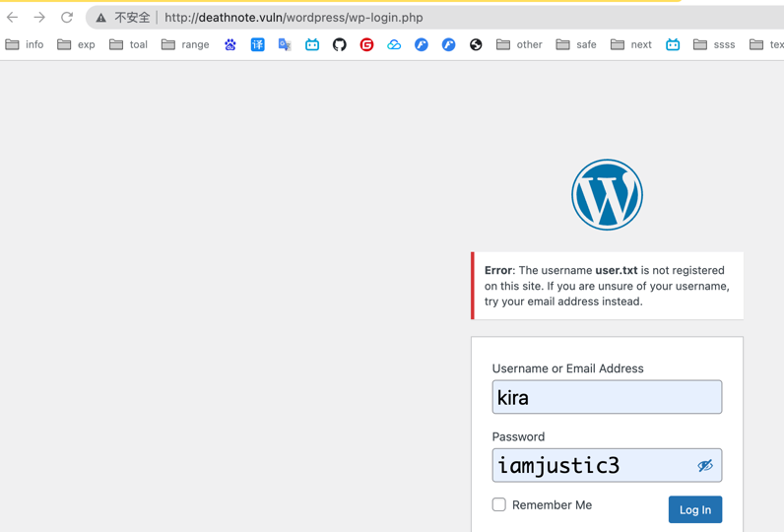Viewport: 784px width, 532px height.
Task: Open the other bookmarks folder
Action: 519,44
